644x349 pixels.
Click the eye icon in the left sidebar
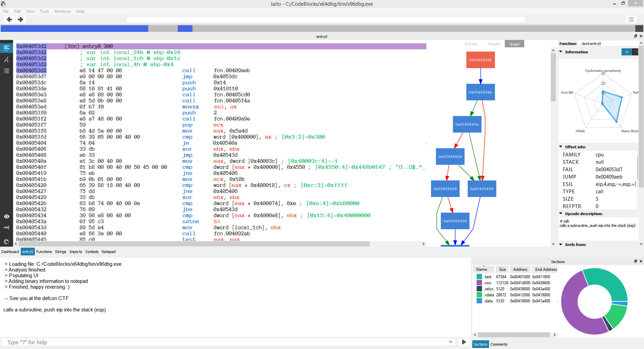click(x=6, y=217)
